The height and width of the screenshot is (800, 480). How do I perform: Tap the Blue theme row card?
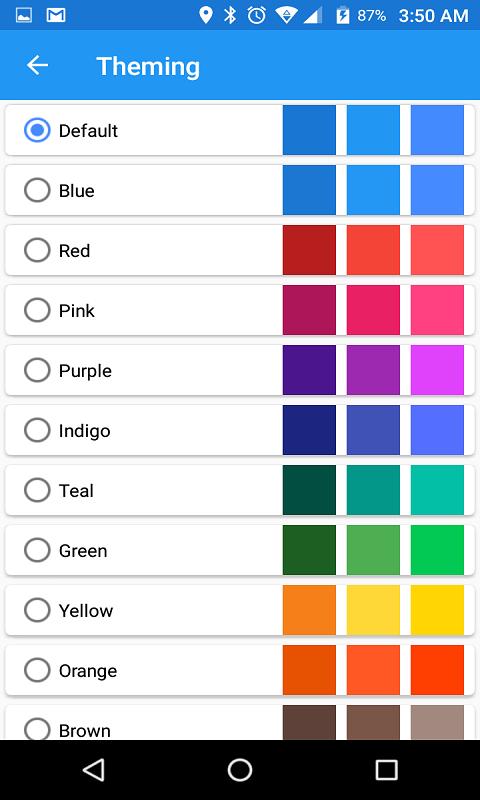240,190
